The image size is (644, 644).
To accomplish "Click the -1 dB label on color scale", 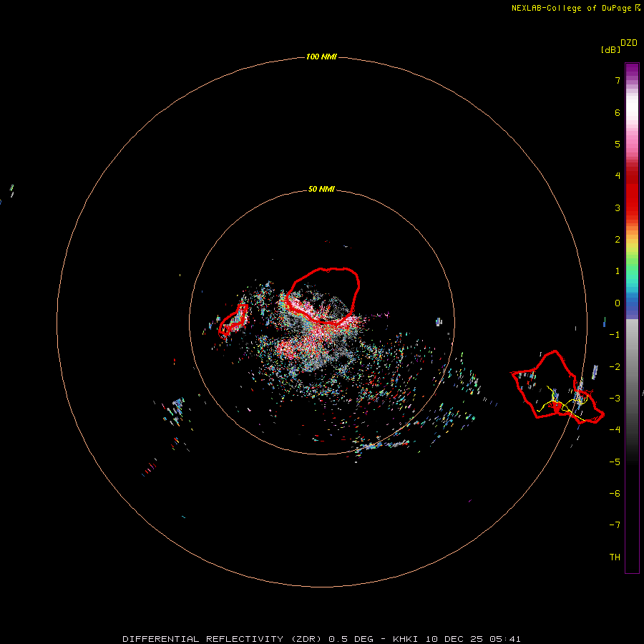I will coord(615,335).
